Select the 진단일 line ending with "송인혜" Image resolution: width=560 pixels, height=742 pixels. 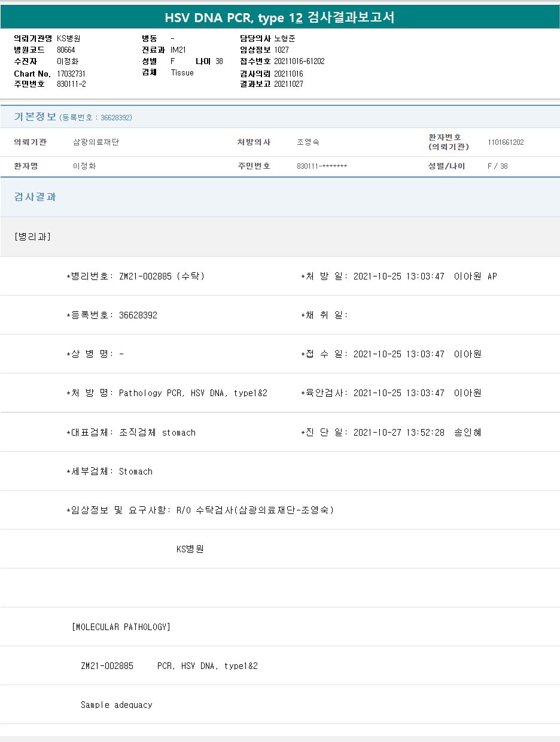(391, 432)
